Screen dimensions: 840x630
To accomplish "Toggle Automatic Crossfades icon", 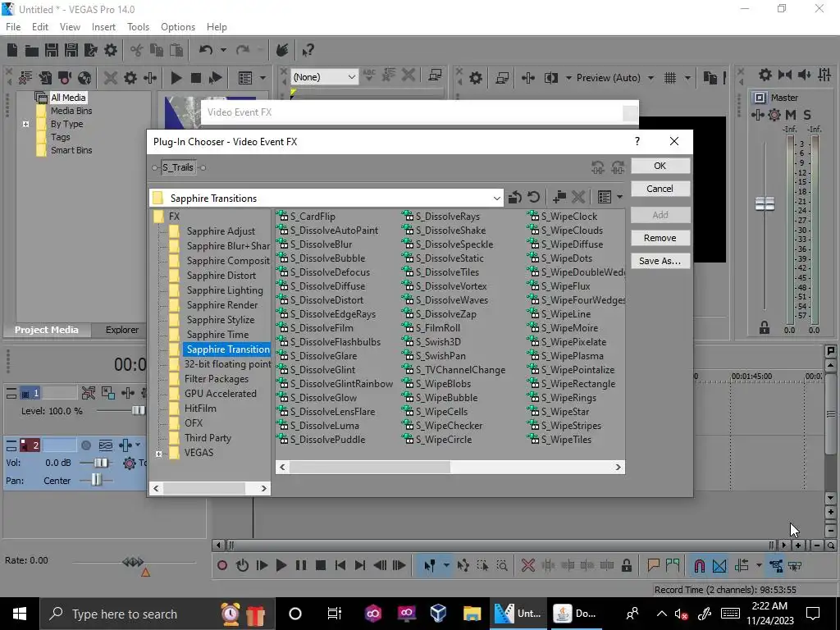I will pyautogui.click(x=719, y=565).
